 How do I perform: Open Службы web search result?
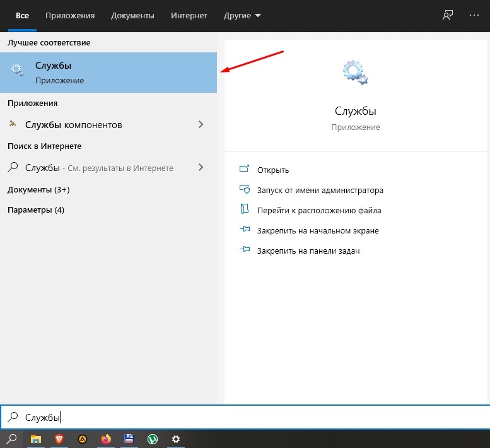108,168
